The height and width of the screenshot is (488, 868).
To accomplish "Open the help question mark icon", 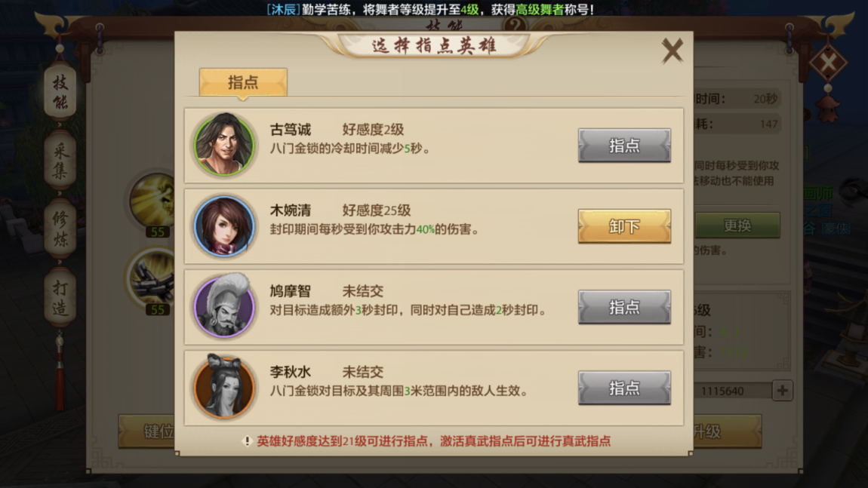I will click(515, 24).
